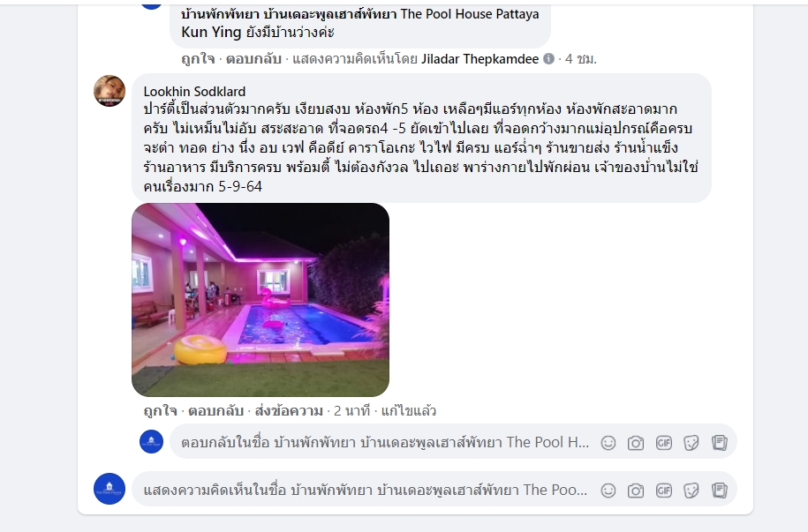Open Lookhin Sodklard's profile picture
The width and height of the screenshot is (808, 532).
click(x=109, y=91)
